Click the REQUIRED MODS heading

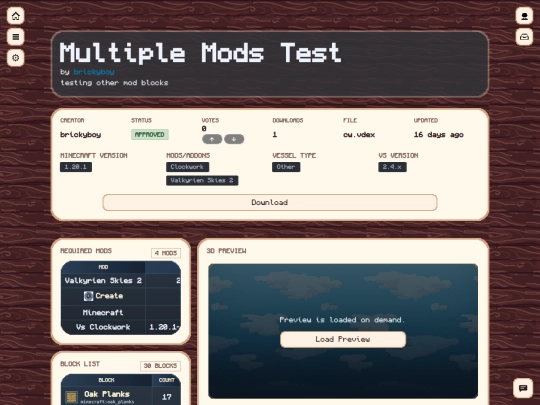point(86,251)
